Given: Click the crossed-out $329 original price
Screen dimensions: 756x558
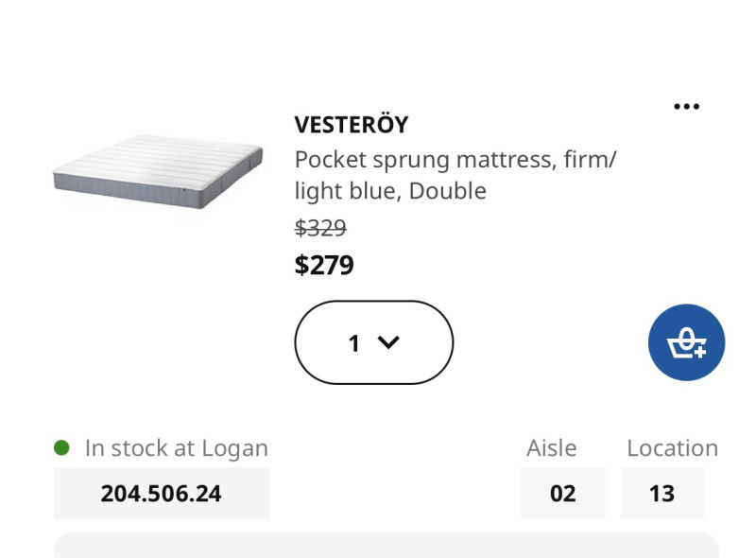Looking at the screenshot, I should 320,227.
